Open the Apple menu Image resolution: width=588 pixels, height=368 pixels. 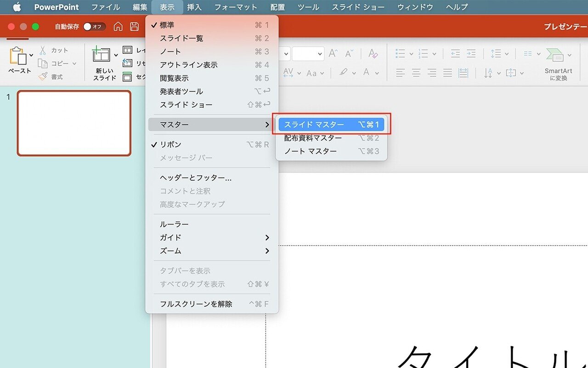[17, 7]
